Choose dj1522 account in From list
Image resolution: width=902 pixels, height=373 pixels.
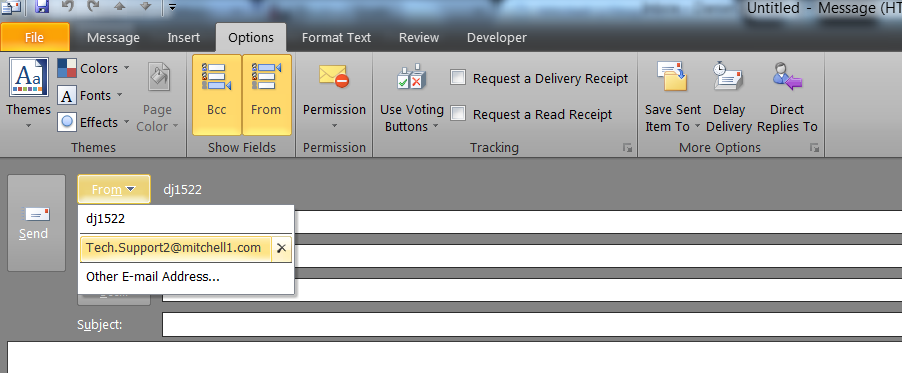186,219
